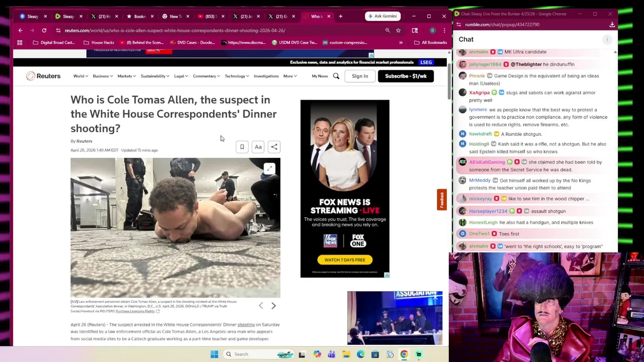Click the Windows taskbar Search box

coord(260,354)
